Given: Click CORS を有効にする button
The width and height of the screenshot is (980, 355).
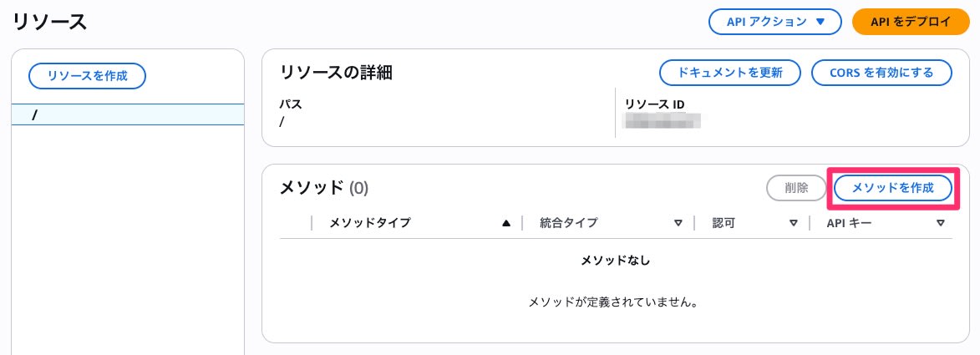Looking at the screenshot, I should (x=881, y=73).
